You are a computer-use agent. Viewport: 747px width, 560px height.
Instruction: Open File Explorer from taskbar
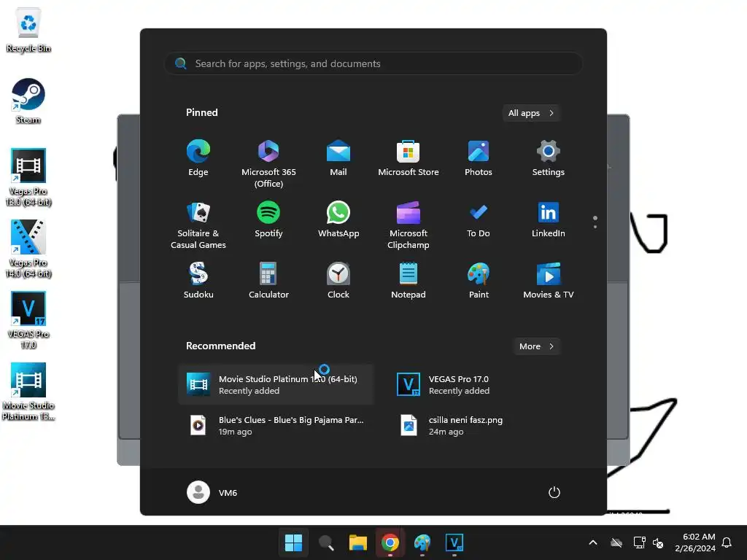[357, 542]
